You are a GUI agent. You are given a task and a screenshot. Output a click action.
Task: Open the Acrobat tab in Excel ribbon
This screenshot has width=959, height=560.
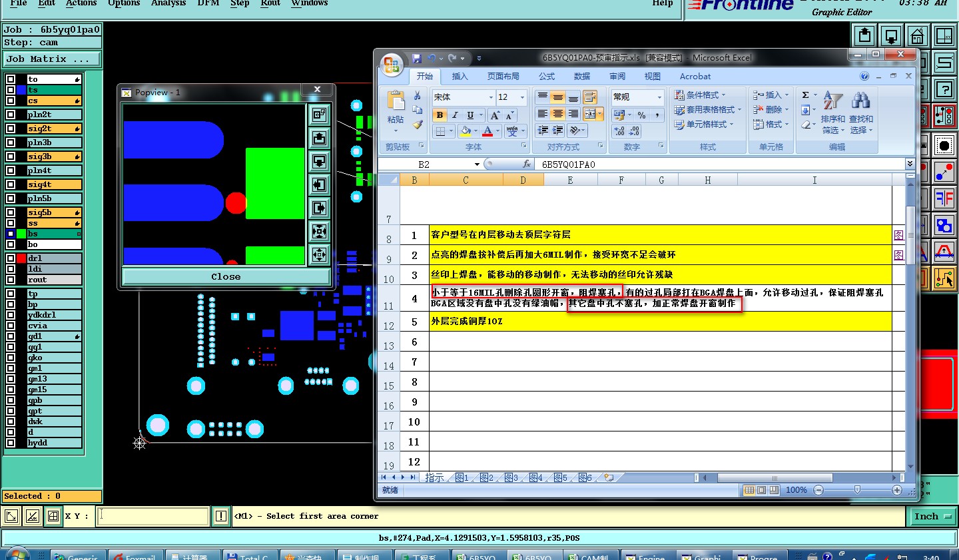(695, 77)
